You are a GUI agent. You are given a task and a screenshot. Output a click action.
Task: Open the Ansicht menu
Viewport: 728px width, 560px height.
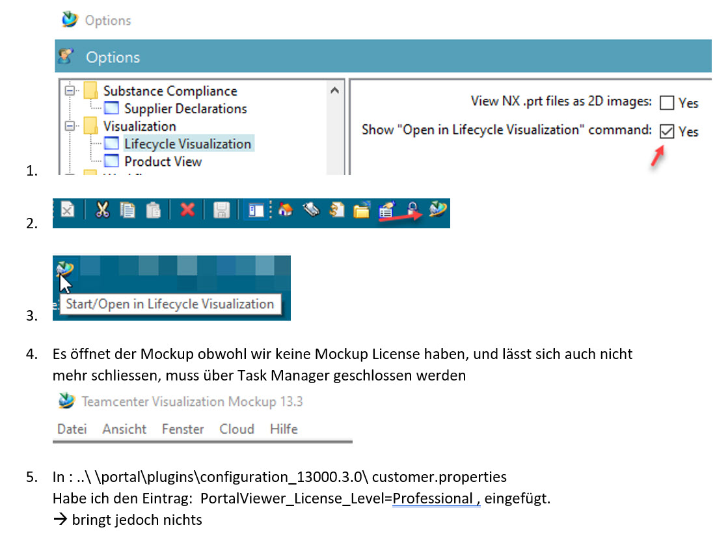tap(124, 429)
